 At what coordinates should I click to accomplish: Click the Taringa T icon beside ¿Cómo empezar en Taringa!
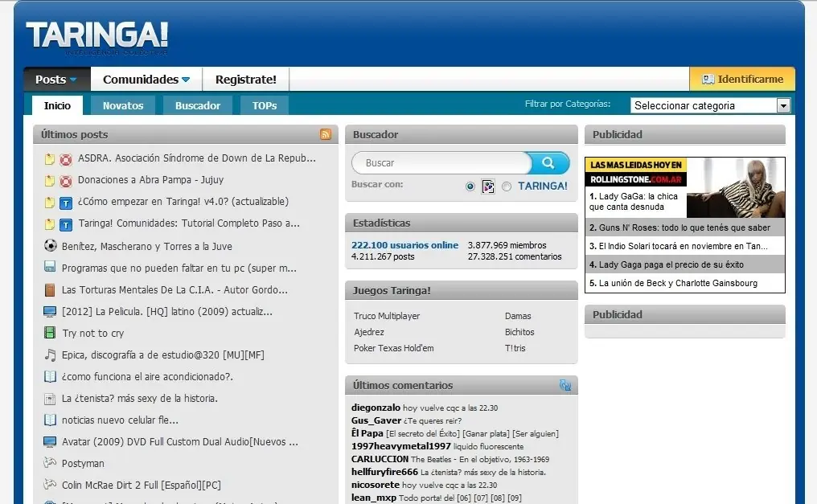[66, 203]
